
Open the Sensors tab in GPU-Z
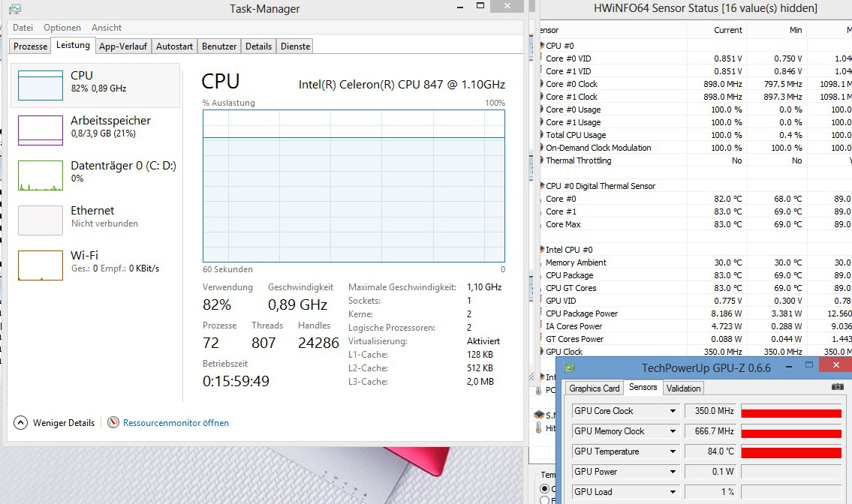(643, 387)
